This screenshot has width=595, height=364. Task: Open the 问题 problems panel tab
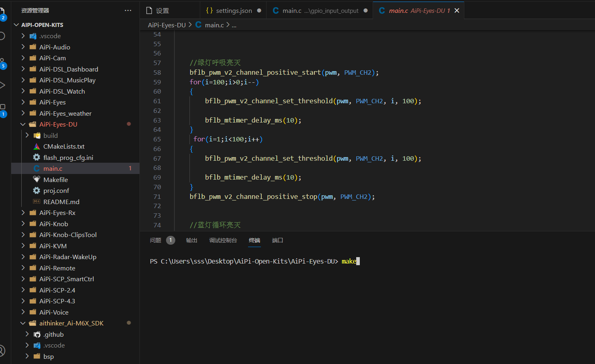click(156, 240)
